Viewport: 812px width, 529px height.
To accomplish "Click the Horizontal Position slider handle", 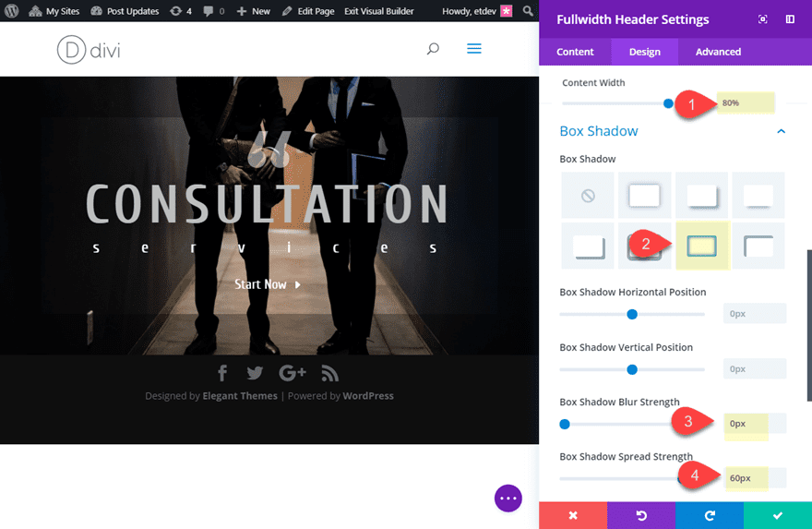I will 632,314.
